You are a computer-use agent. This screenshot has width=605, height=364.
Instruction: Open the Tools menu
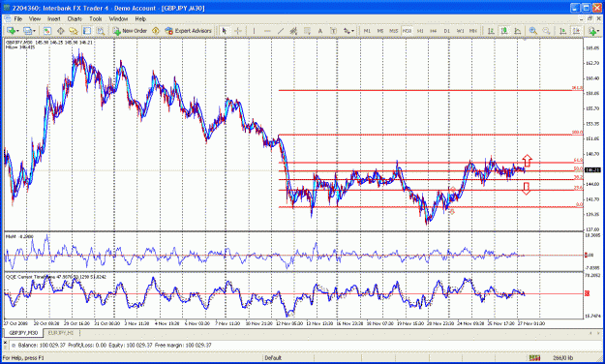click(x=95, y=18)
